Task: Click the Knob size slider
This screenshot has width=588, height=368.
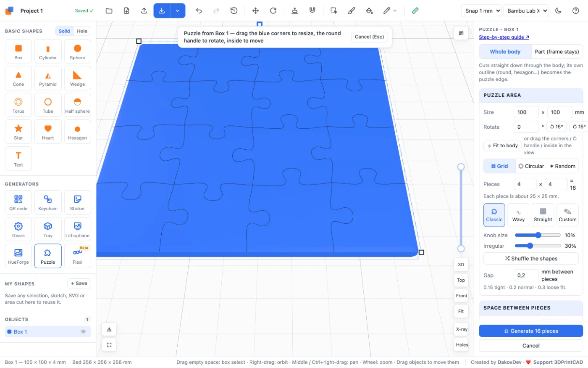Action: coord(538,235)
